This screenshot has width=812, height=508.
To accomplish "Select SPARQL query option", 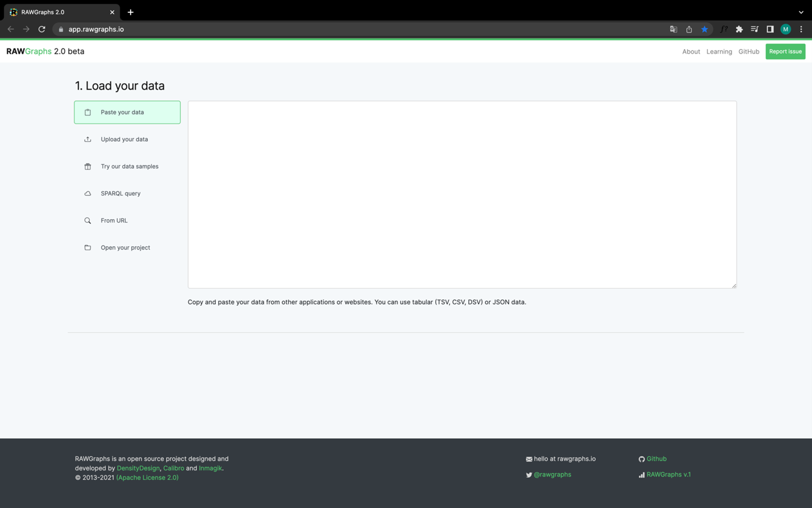I will (127, 193).
